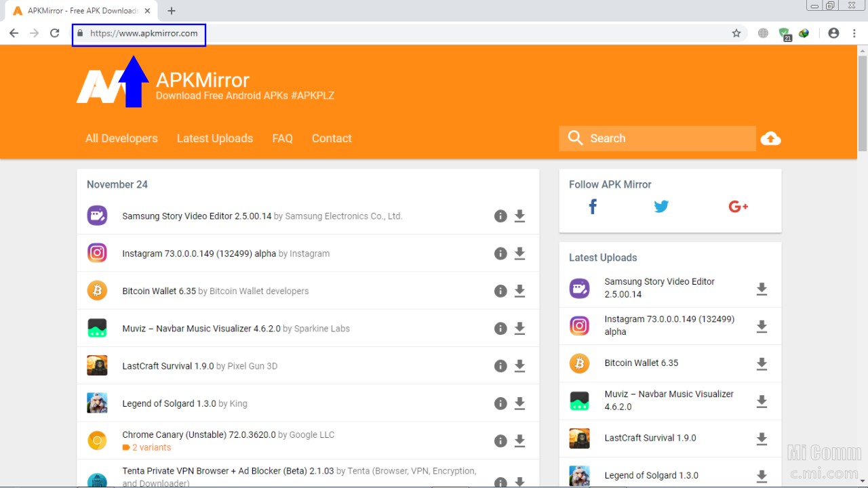The height and width of the screenshot is (488, 868).
Task: Show info for Samsung Story Video Editor
Action: click(x=500, y=216)
